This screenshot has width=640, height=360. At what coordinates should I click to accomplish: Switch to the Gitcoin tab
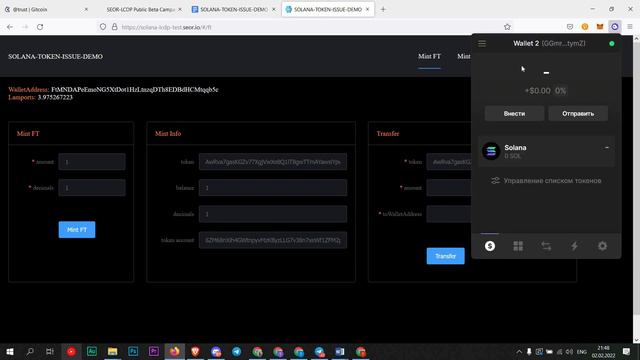pyautogui.click(x=46, y=9)
